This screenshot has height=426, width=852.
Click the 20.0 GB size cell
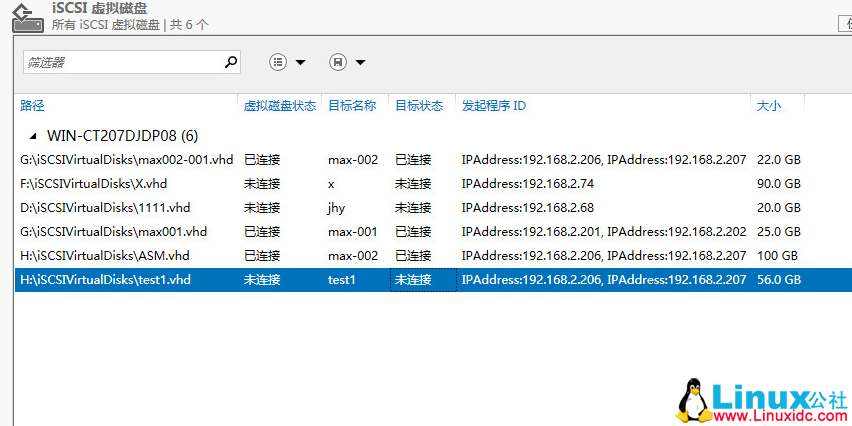point(779,208)
